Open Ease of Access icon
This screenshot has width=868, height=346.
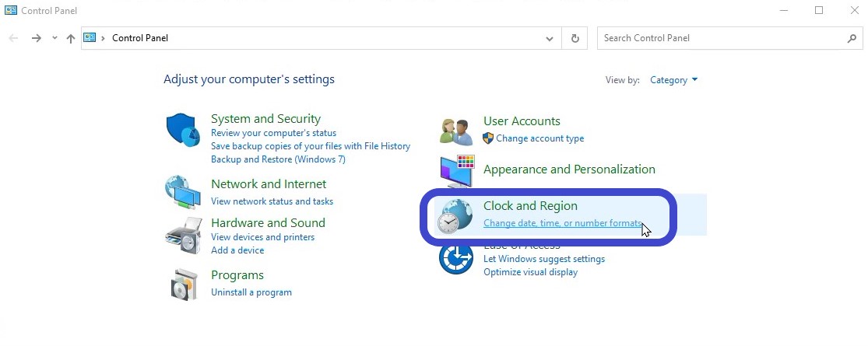point(456,257)
